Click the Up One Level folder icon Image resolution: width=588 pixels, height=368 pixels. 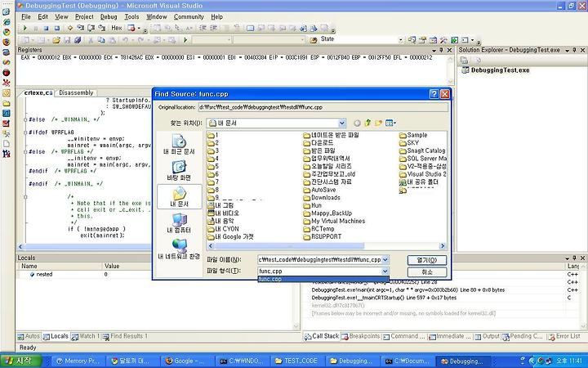coord(367,123)
